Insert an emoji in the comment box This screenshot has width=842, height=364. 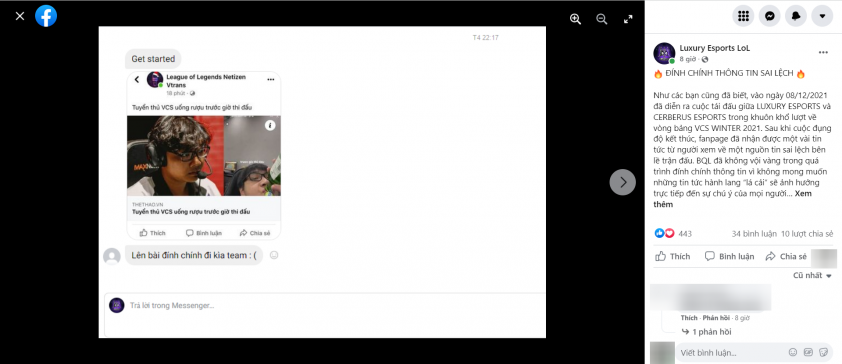pos(793,353)
